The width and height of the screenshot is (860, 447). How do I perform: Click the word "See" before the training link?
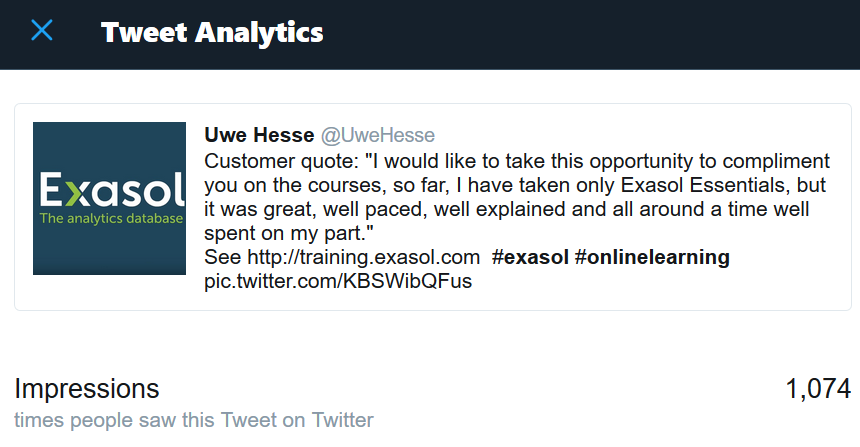pos(222,258)
